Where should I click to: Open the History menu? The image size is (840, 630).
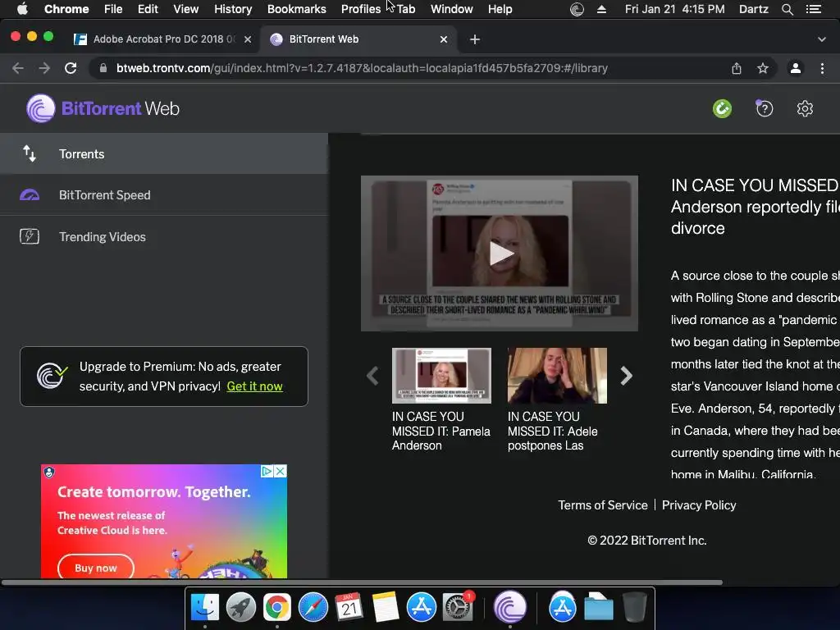pos(233,9)
